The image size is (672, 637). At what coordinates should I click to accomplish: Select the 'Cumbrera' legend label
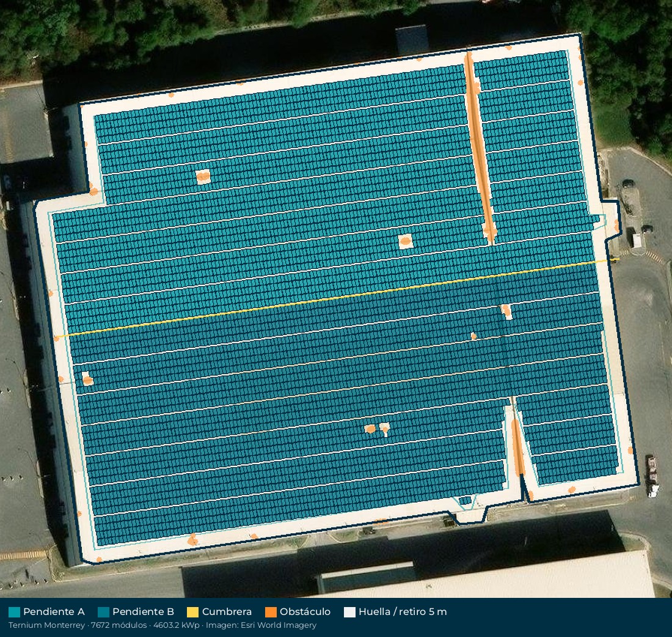(227, 612)
